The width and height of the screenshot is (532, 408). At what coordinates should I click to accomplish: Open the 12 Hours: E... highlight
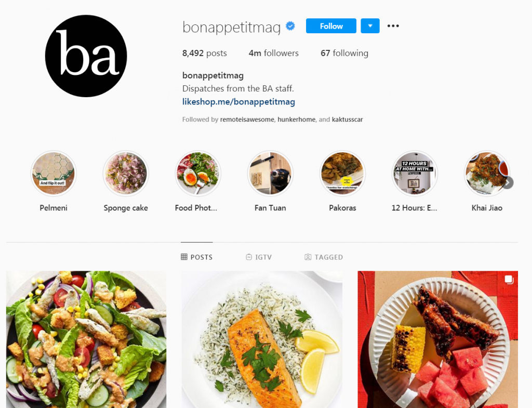(x=415, y=174)
